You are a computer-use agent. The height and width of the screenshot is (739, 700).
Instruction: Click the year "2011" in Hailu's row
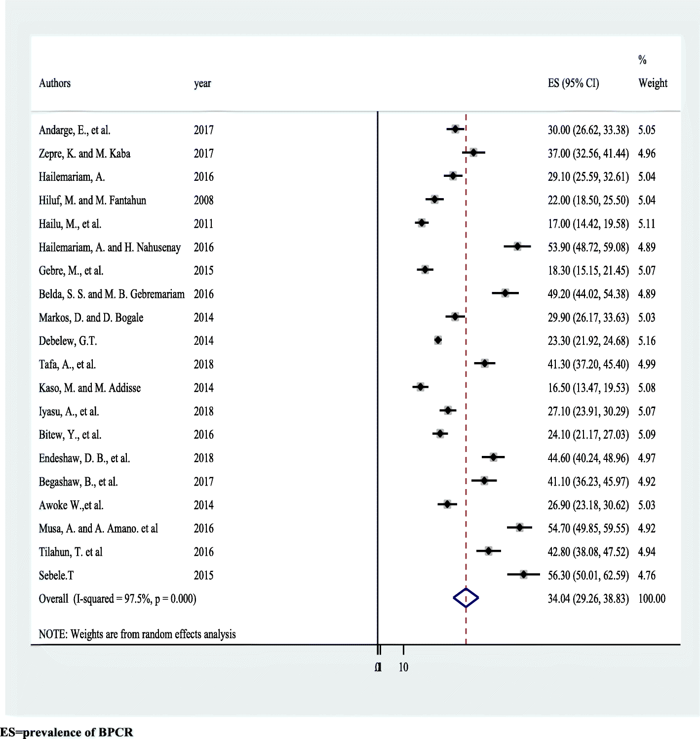[203, 224]
